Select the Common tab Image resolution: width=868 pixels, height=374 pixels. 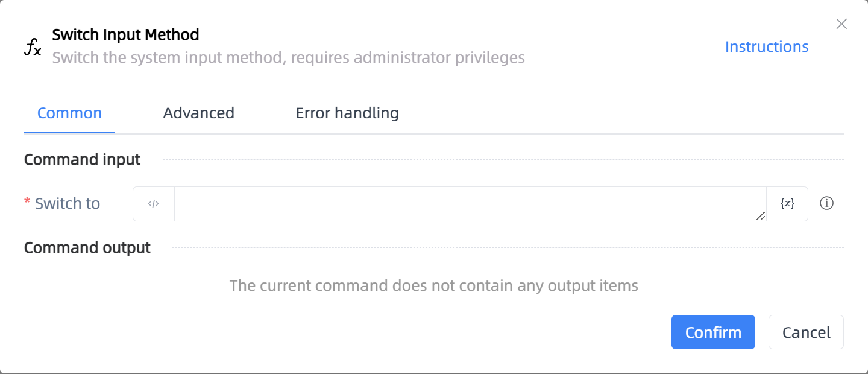pos(69,113)
